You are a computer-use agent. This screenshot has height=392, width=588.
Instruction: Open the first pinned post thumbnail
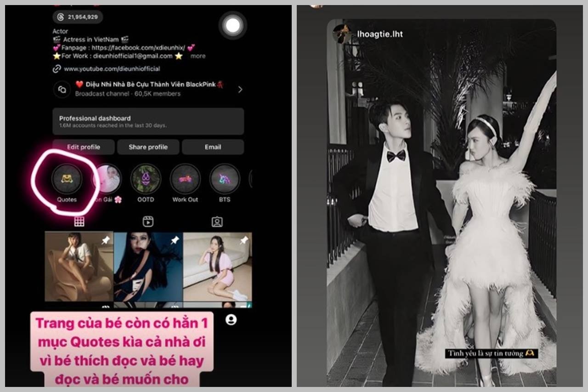point(79,267)
